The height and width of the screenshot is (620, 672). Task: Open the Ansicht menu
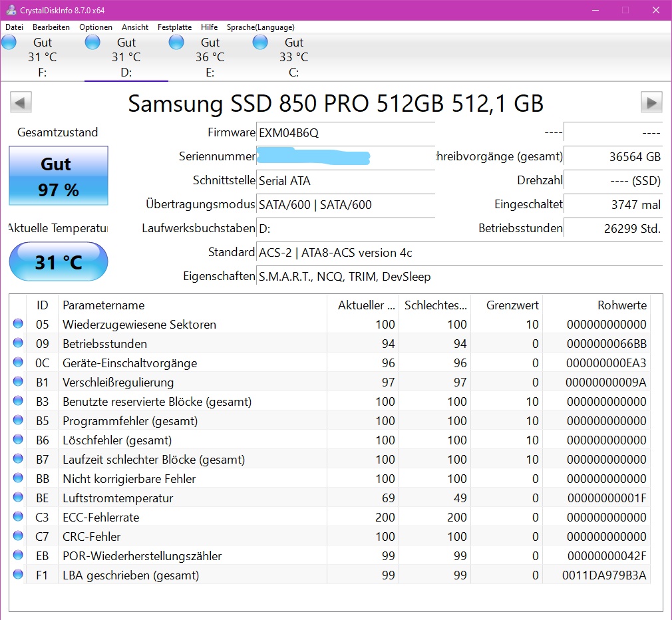(135, 27)
